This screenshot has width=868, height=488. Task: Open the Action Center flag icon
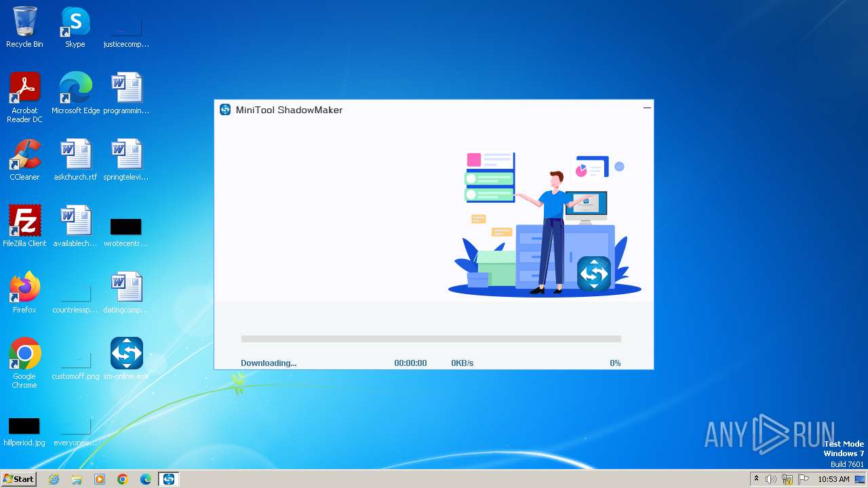[804, 479]
